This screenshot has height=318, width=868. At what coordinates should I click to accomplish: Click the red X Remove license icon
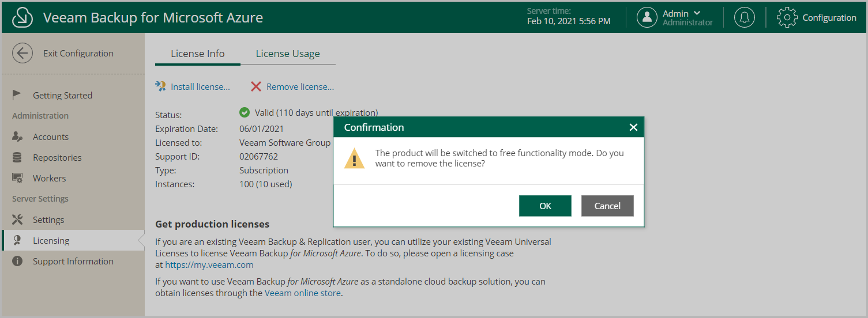coord(256,86)
